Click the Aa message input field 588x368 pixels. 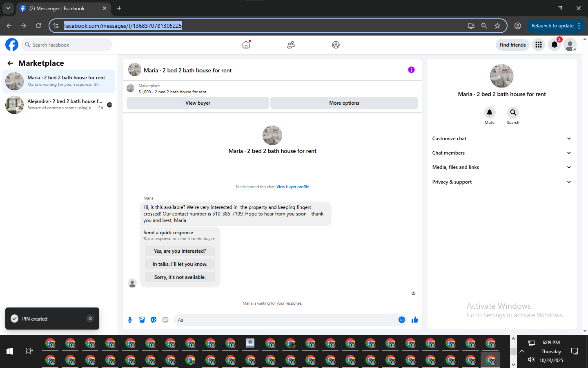click(286, 320)
